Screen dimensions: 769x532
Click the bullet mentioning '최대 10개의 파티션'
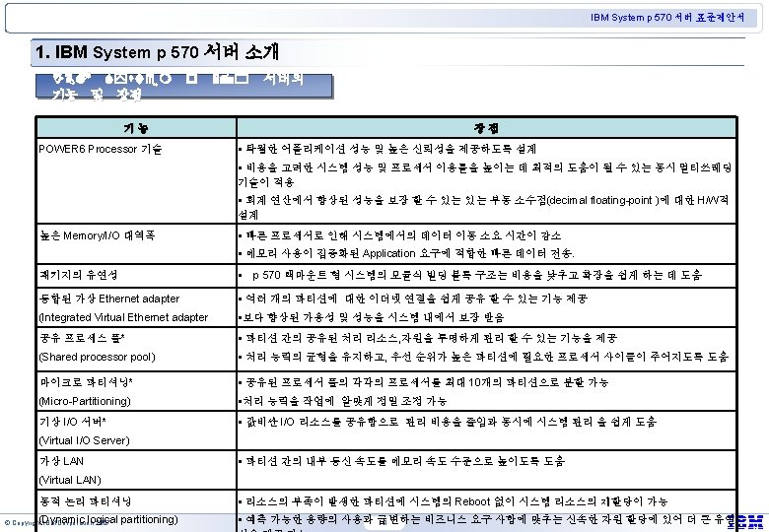point(423,382)
